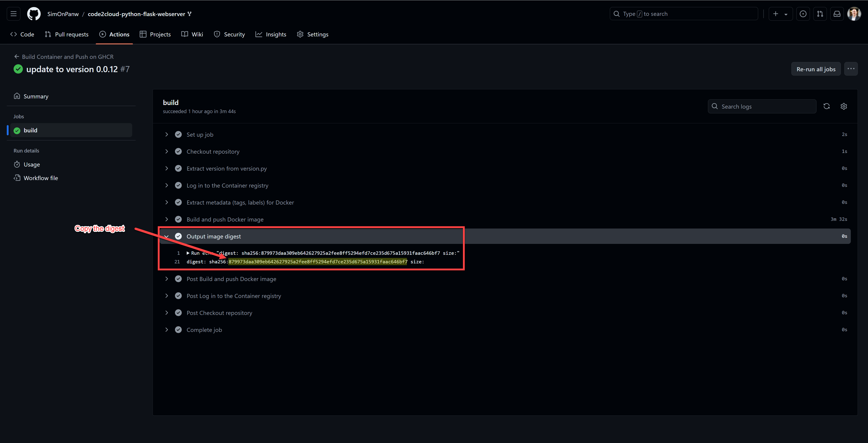868x443 pixels.
Task: Open the pull requests header icon
Action: point(820,14)
